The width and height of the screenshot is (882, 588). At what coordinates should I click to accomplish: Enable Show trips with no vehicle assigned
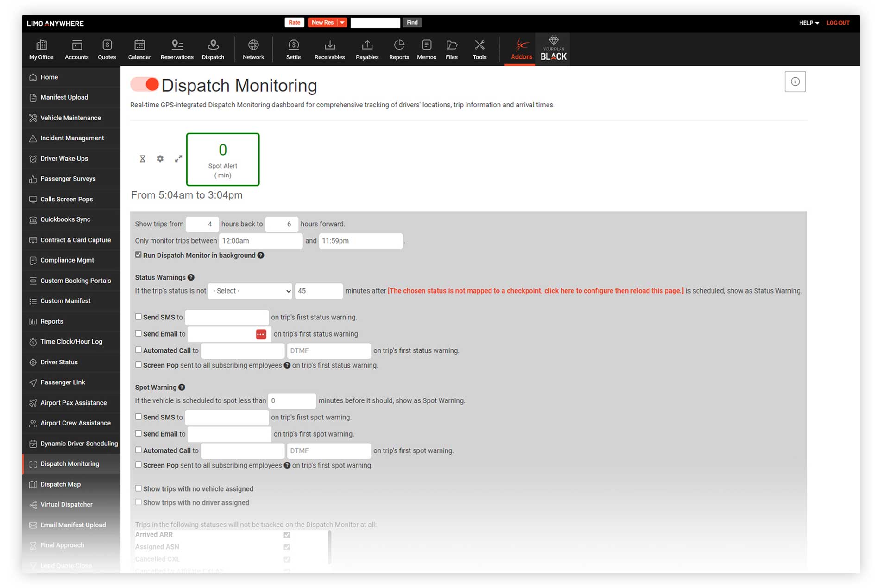(x=138, y=488)
